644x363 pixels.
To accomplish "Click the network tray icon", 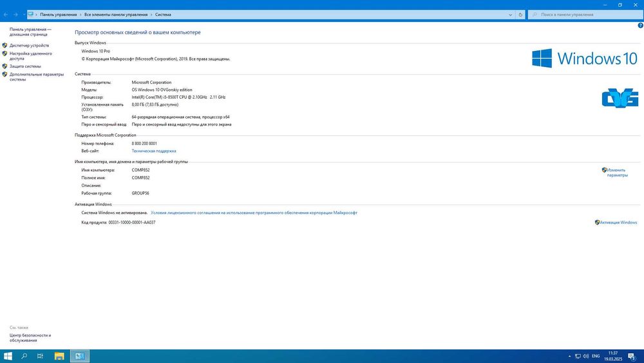I will (x=578, y=356).
